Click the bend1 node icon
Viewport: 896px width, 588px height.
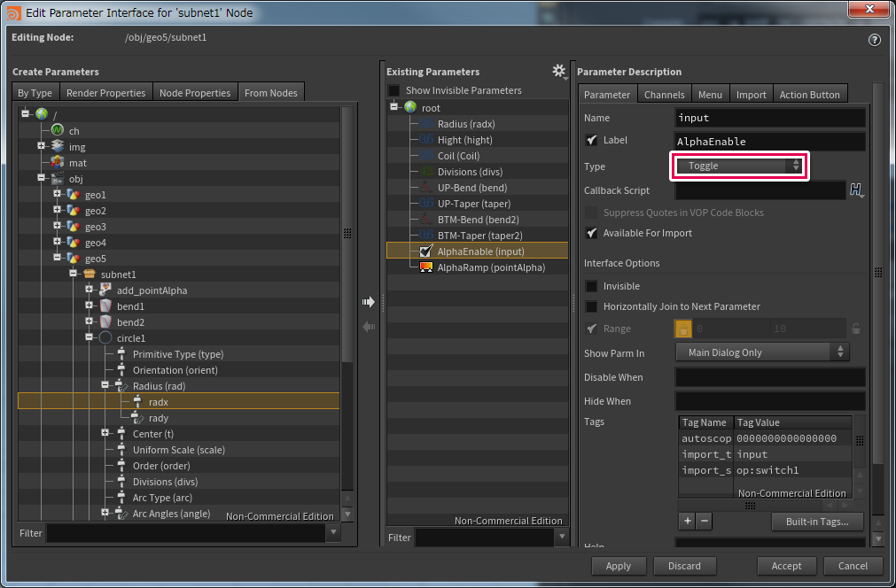(x=105, y=306)
